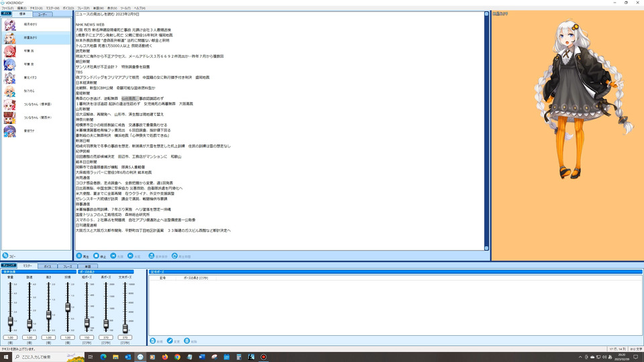This screenshot has height=362, width=644.
Task: Select the 琴葉 葵 voice avatar
Action: pyautogui.click(x=10, y=64)
